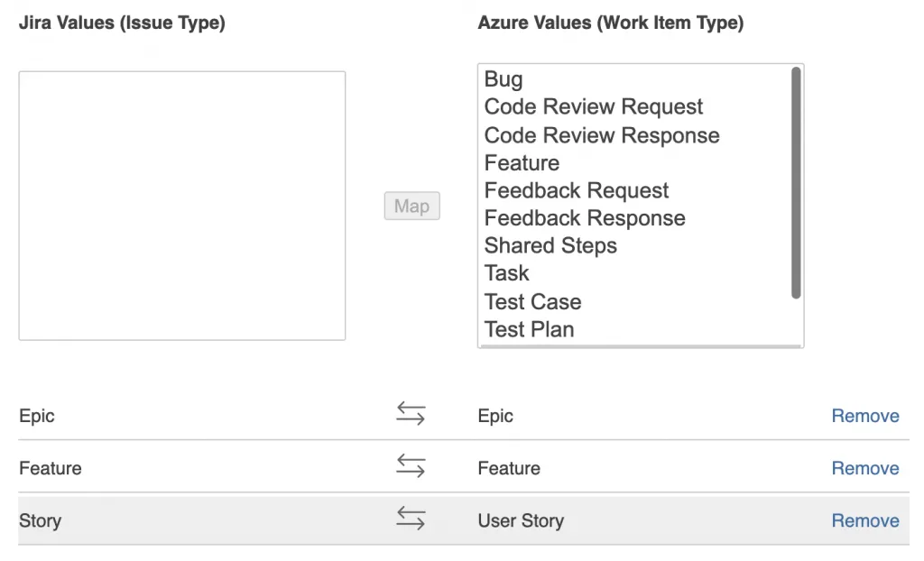Select Code Review Response work item type
The width and height of the screenshot is (924, 561).
click(x=601, y=134)
